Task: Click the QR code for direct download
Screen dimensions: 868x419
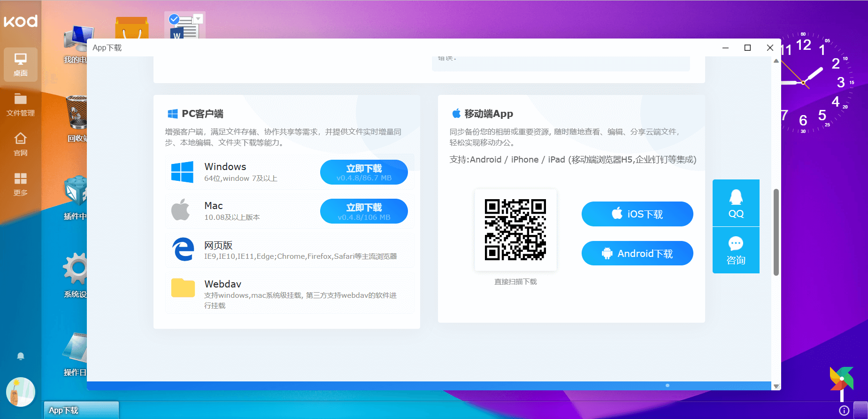Action: point(515,230)
